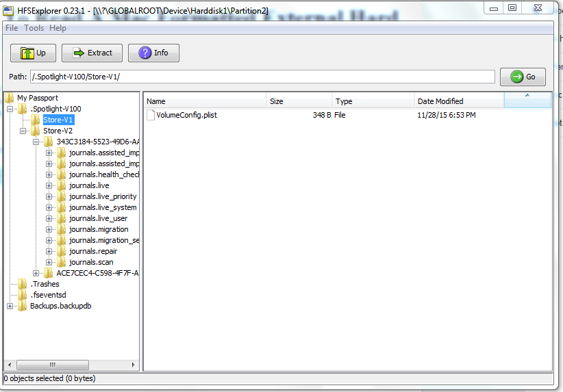Expand the ACE7CEC4-C598-4F7F folder node

click(x=36, y=273)
